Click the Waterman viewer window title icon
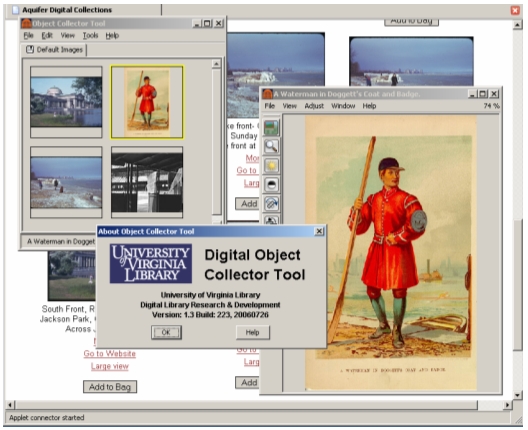 pyautogui.click(x=267, y=94)
